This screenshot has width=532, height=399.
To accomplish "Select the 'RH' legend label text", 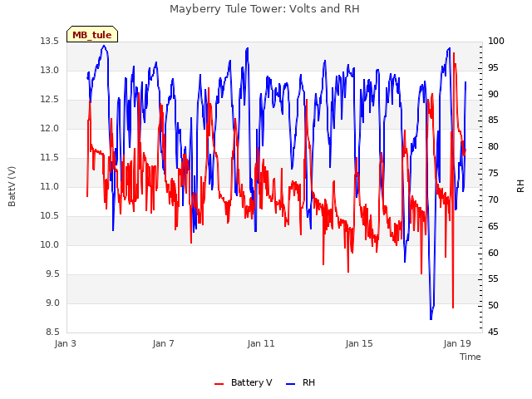I will tap(308, 382).
